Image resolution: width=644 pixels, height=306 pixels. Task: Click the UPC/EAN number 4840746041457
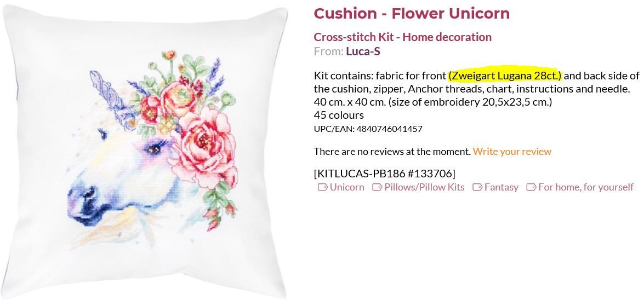point(389,129)
